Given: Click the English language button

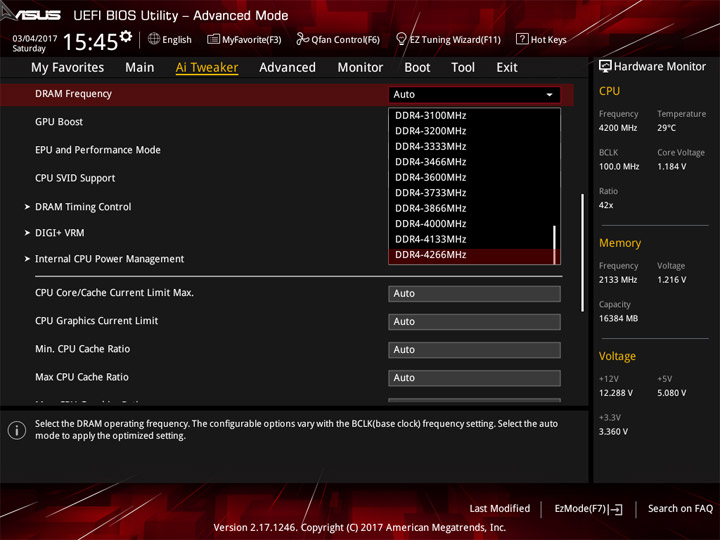Looking at the screenshot, I should coord(176,39).
